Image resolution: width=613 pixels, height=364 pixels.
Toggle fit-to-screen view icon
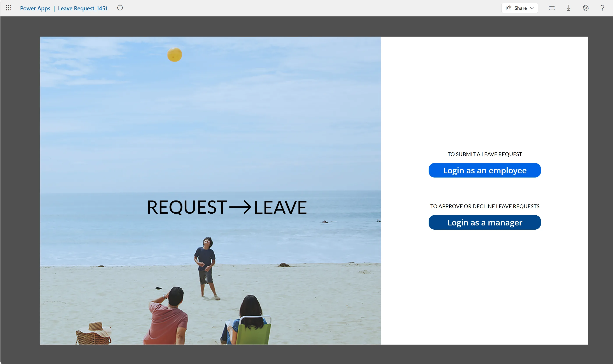(552, 8)
